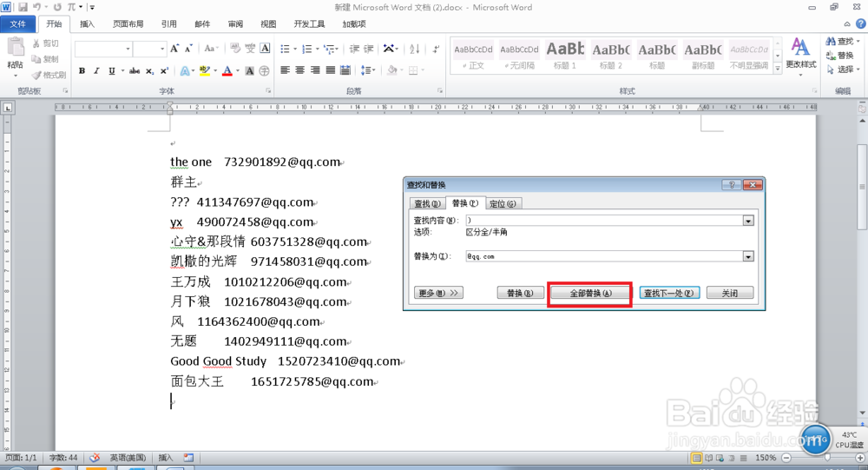Click the Close (关闭) button in dialog
Viewport: 868px width, 470px height.
coord(730,293)
